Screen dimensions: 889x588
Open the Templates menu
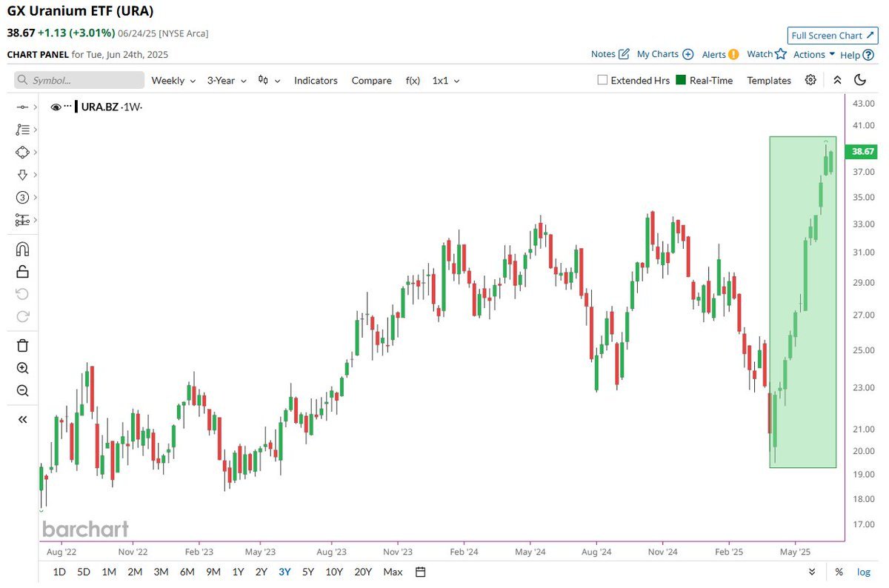(x=769, y=80)
